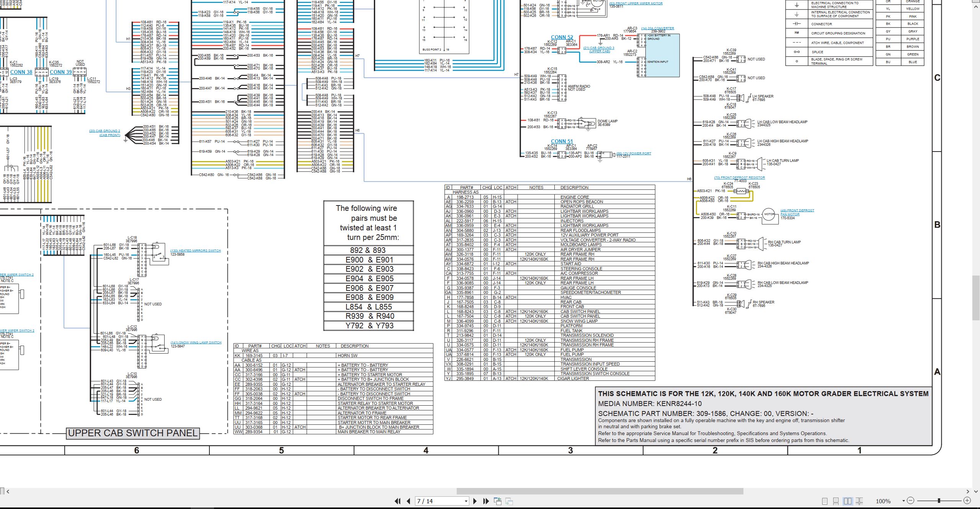980x509 pixels.
Task: Go to next view icon
Action: [x=509, y=501]
